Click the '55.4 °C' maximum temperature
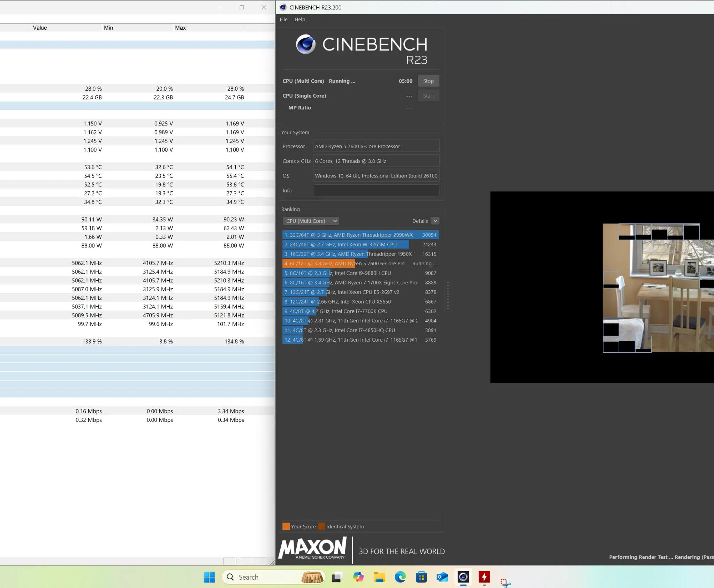 tap(235, 176)
